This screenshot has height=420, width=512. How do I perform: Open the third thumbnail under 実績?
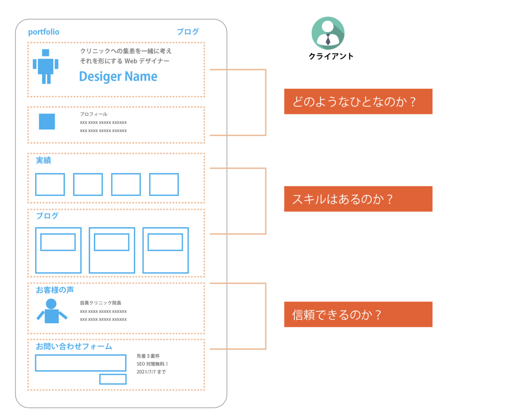tap(126, 184)
